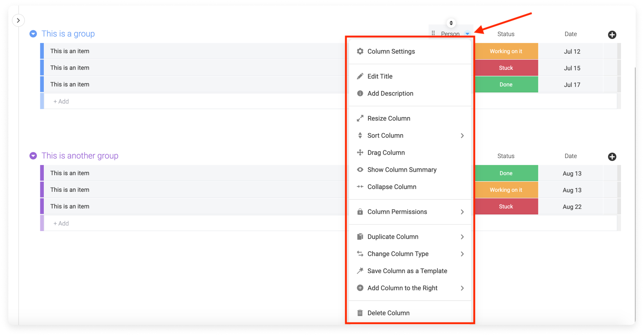The image size is (644, 336).
Task: Click the Column Permissions lock icon
Action: (x=360, y=212)
